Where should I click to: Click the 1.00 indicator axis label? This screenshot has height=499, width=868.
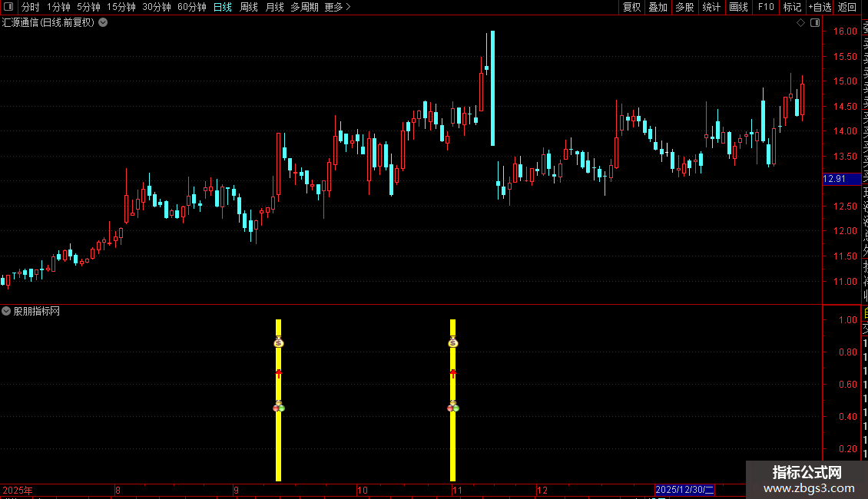pyautogui.click(x=847, y=320)
